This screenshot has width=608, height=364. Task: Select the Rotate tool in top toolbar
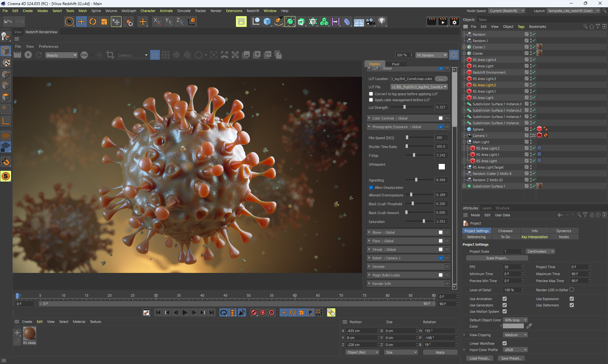(x=93, y=22)
